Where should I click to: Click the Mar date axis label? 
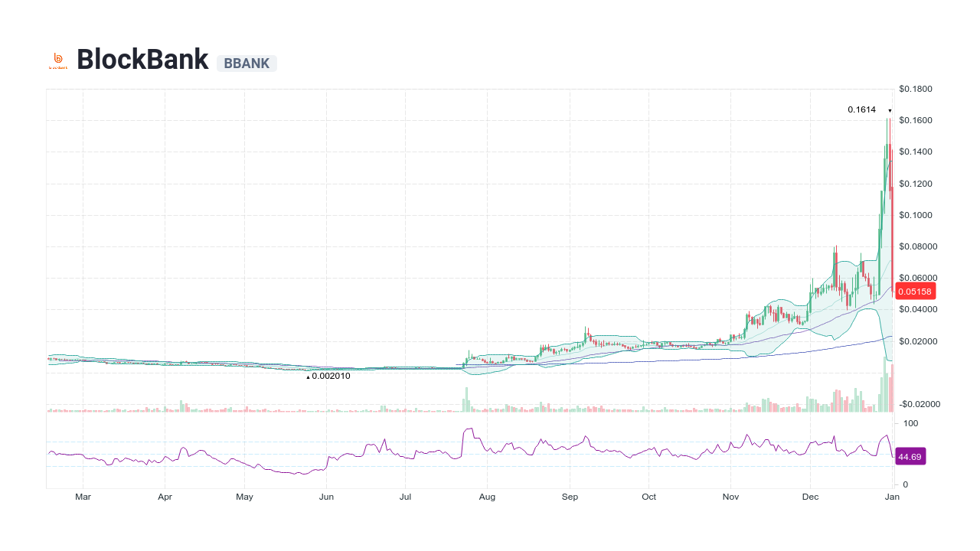(x=83, y=497)
